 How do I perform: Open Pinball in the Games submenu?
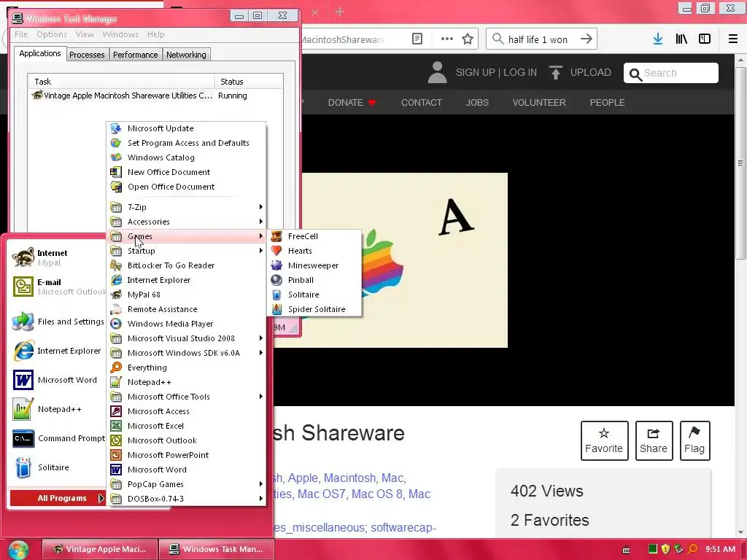[314, 280]
